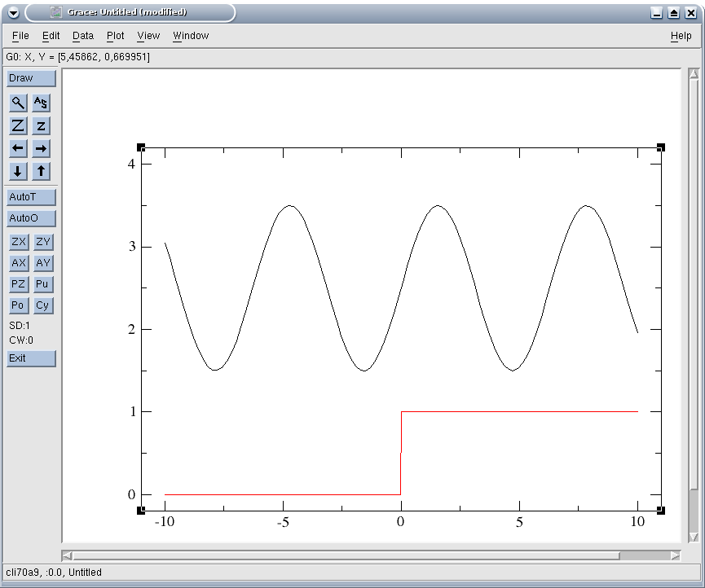The width and height of the screenshot is (705, 588).
Task: Click the AutoT autotick button
Action: pos(31,197)
